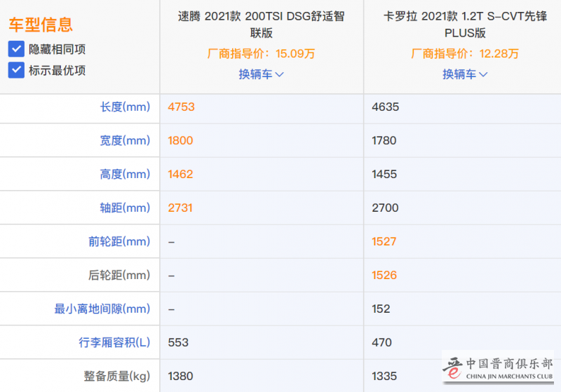The height and width of the screenshot is (392, 561).
Task: Click the 前轮距(mm) parameter label
Action: [x=119, y=241]
